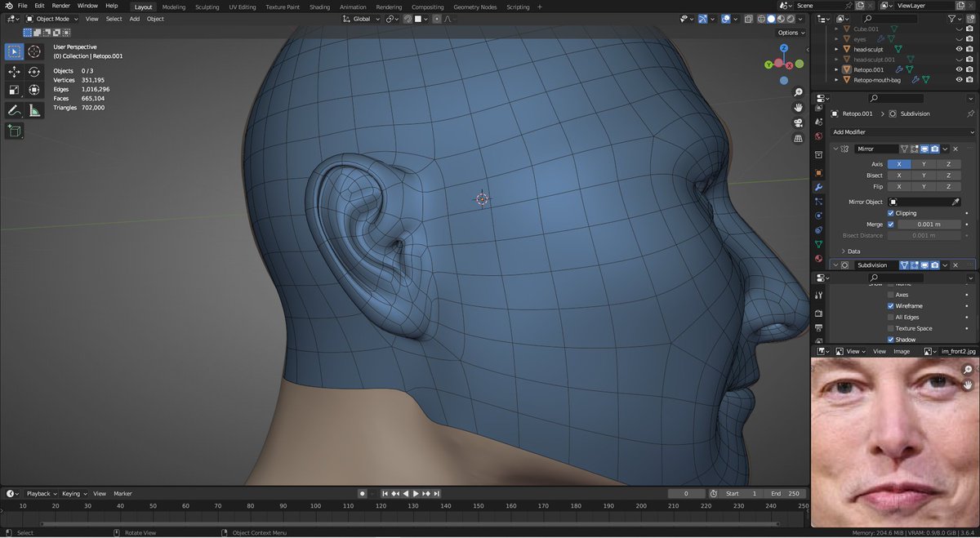Open the Object Mode dropdown
Image resolution: width=980 pixels, height=538 pixels.
[x=52, y=19]
